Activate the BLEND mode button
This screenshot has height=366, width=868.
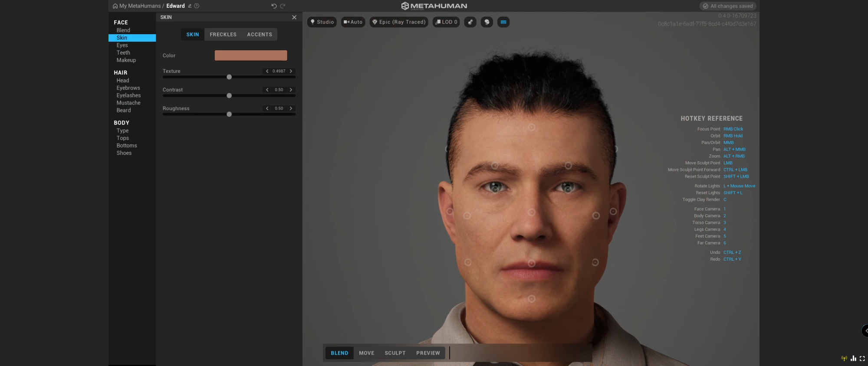pos(339,353)
